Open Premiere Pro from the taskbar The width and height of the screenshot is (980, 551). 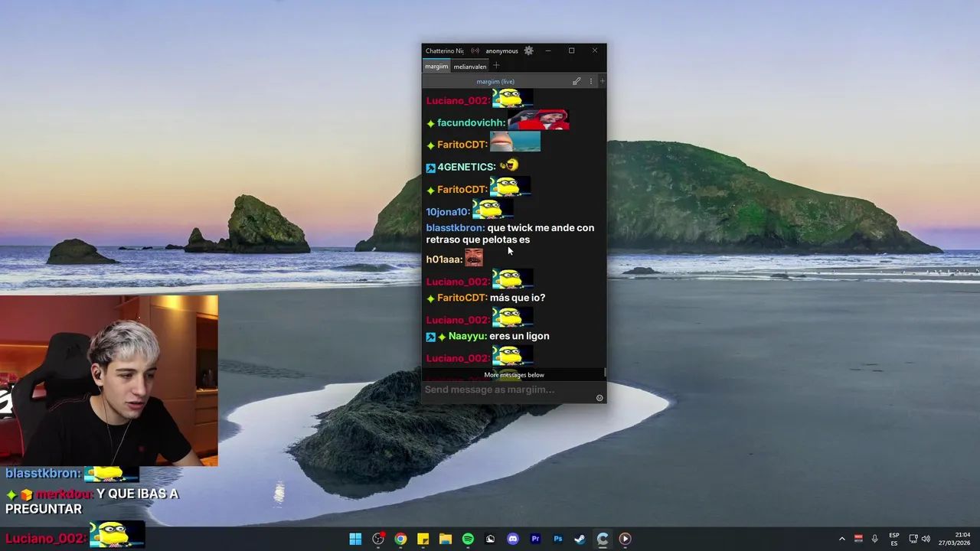pos(535,539)
